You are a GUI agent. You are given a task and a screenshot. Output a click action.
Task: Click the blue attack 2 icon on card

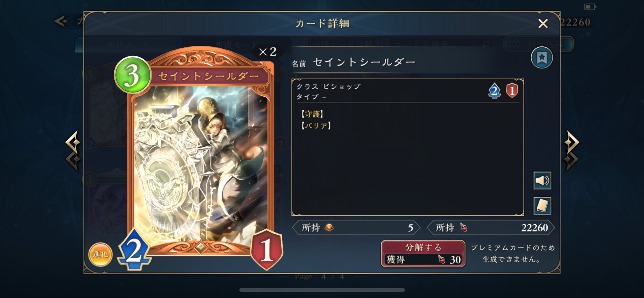coord(134,250)
